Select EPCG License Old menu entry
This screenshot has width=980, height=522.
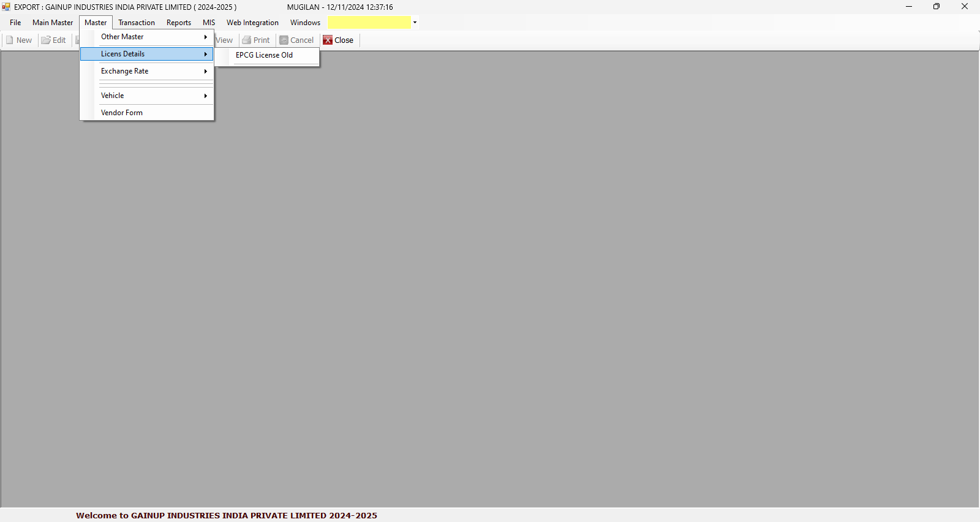pyautogui.click(x=265, y=55)
